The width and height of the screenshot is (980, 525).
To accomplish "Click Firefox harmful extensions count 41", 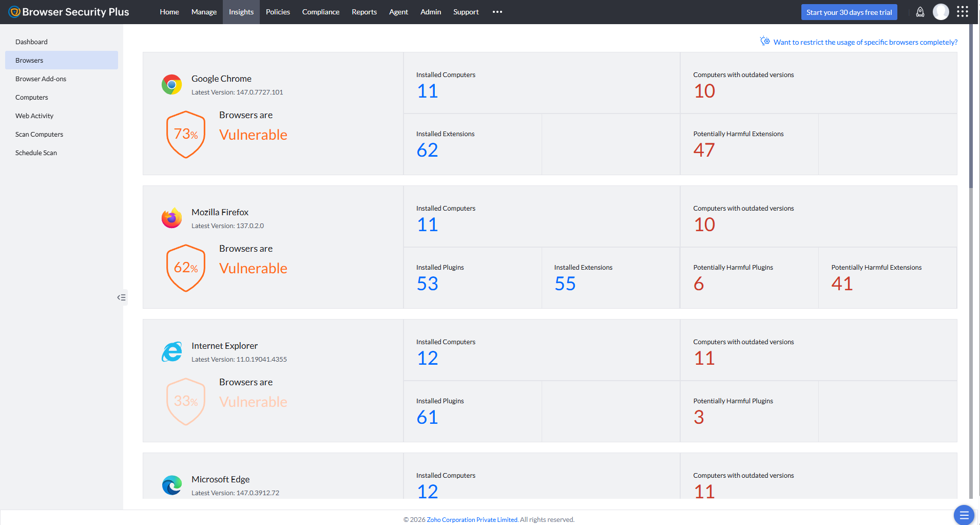I will tap(842, 284).
